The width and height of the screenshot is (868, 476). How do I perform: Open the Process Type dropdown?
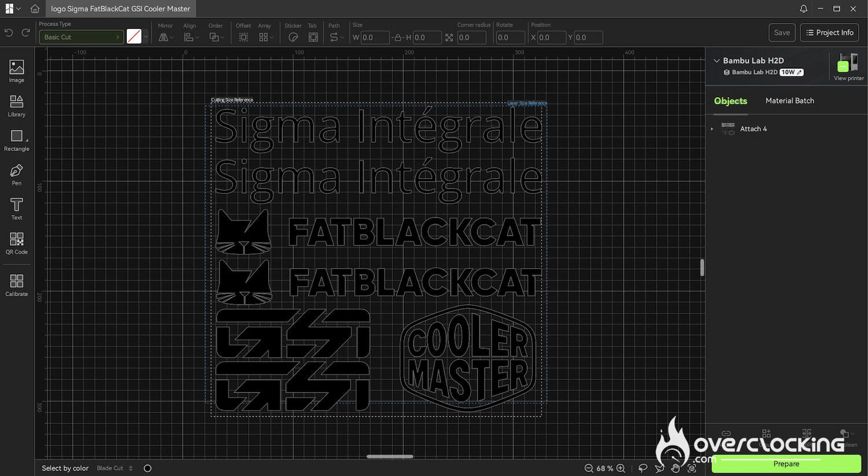[x=81, y=37]
